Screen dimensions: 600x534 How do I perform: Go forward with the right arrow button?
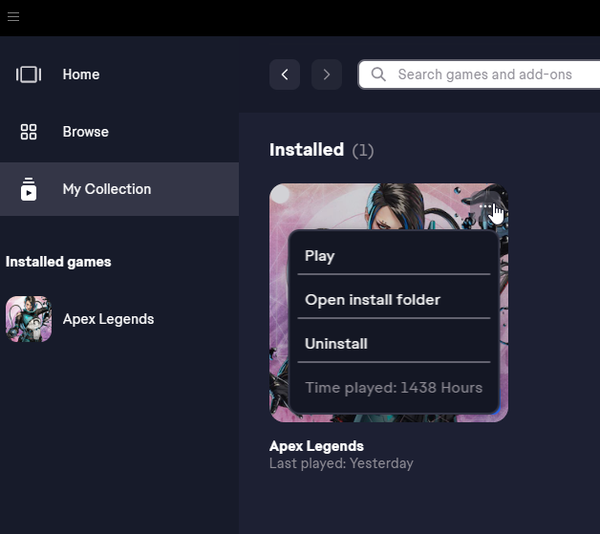click(326, 75)
